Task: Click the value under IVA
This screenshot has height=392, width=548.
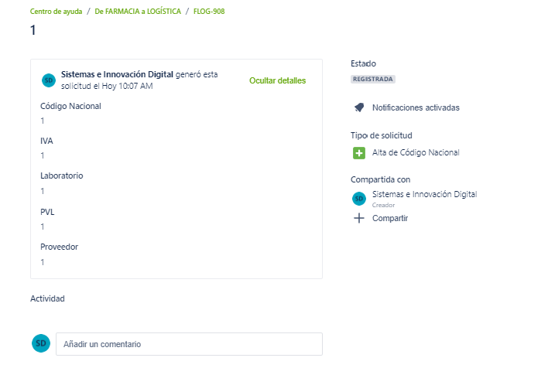Action: [43, 155]
